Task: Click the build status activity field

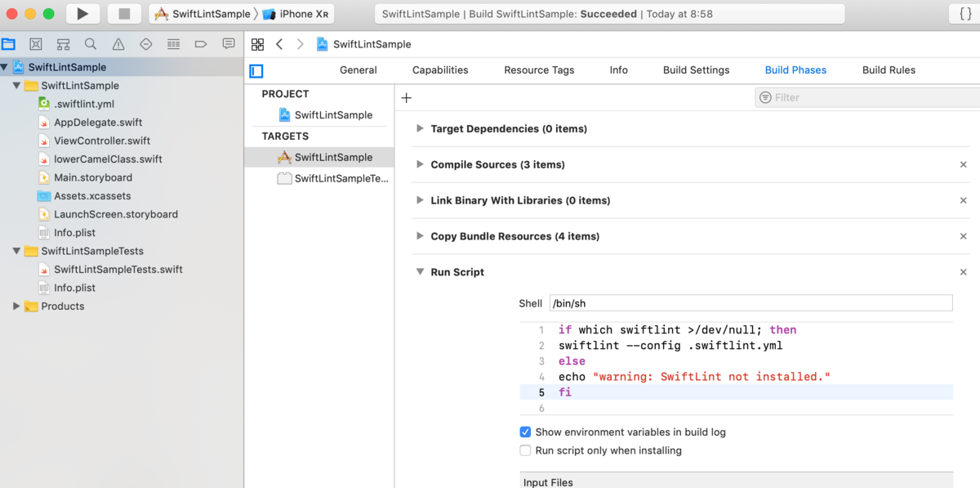Action: pyautogui.click(x=609, y=14)
